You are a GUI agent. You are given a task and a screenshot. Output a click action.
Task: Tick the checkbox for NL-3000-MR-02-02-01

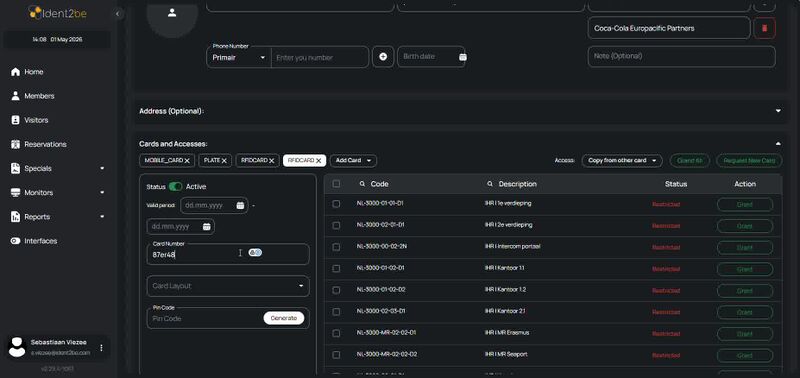click(336, 333)
